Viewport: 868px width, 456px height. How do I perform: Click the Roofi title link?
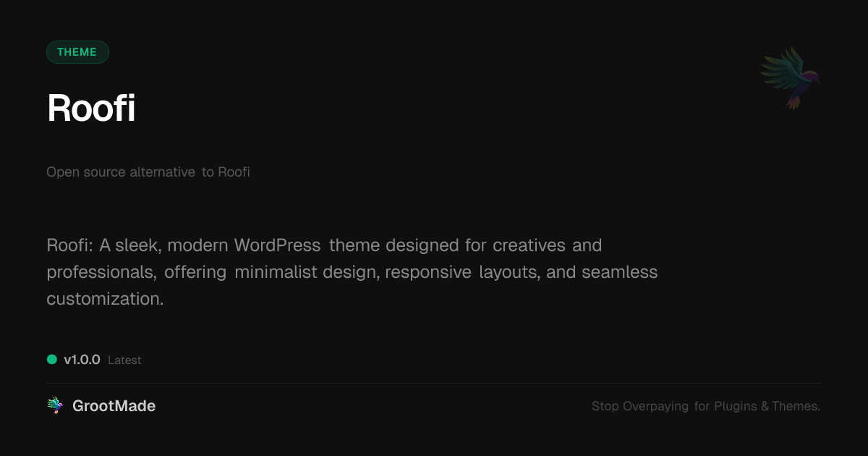[x=91, y=109]
